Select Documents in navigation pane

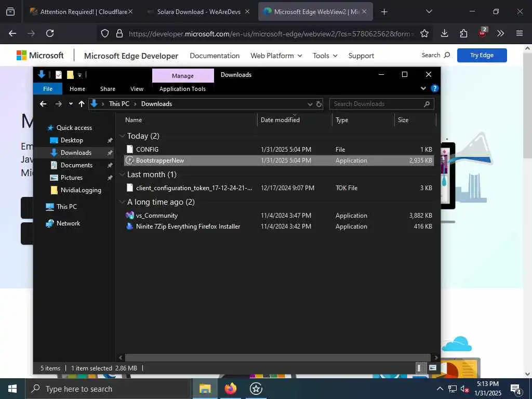tap(76, 165)
